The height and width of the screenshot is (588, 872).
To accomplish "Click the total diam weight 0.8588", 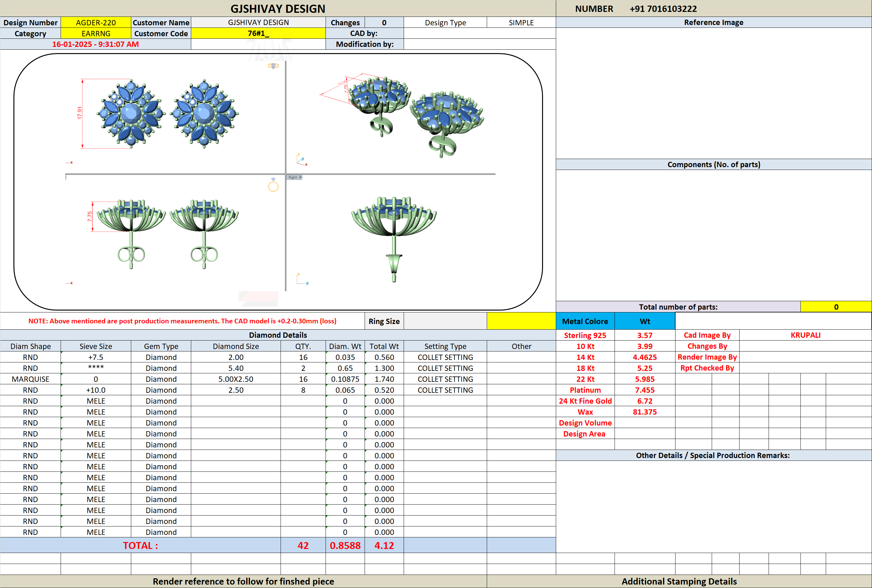I will click(x=345, y=545).
